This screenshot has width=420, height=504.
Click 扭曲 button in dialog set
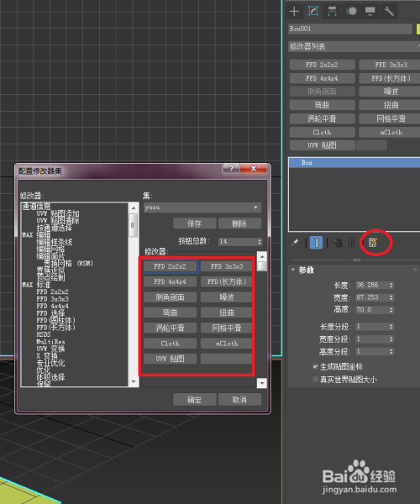point(227,312)
